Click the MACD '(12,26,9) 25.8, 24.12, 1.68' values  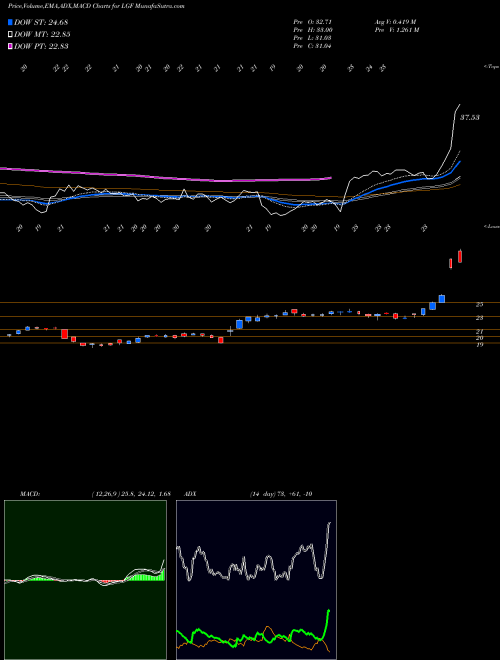(x=131, y=494)
